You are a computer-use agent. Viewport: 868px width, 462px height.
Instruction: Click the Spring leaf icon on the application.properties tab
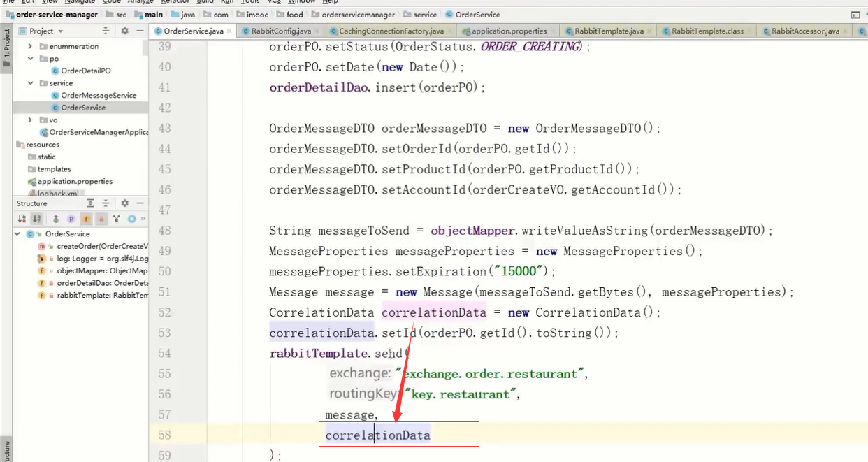point(466,31)
